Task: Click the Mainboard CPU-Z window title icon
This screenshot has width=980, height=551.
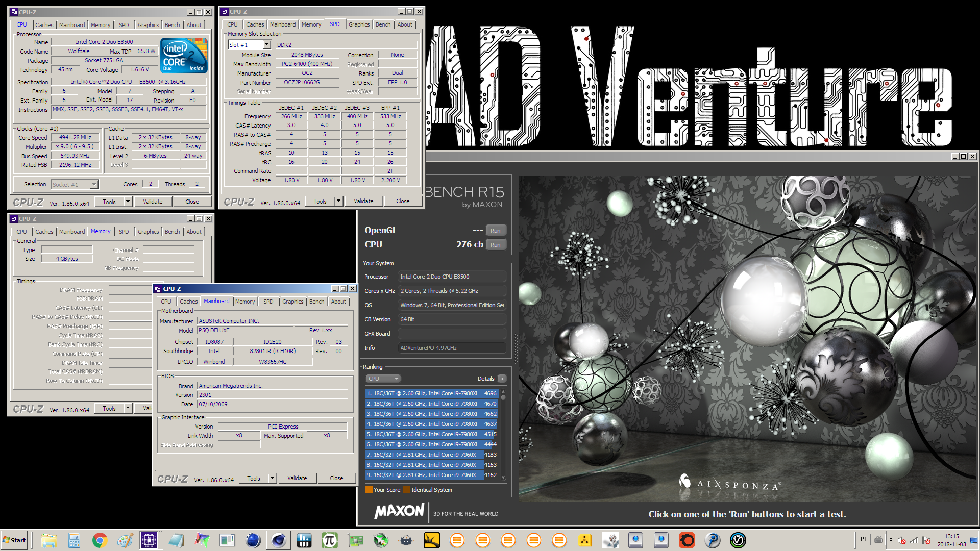Action: 158,289
